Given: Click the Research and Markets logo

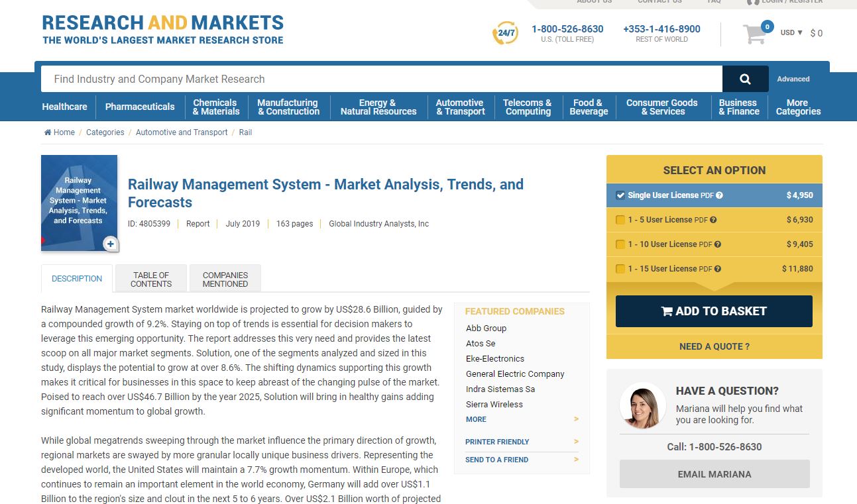Looking at the screenshot, I should point(162,30).
